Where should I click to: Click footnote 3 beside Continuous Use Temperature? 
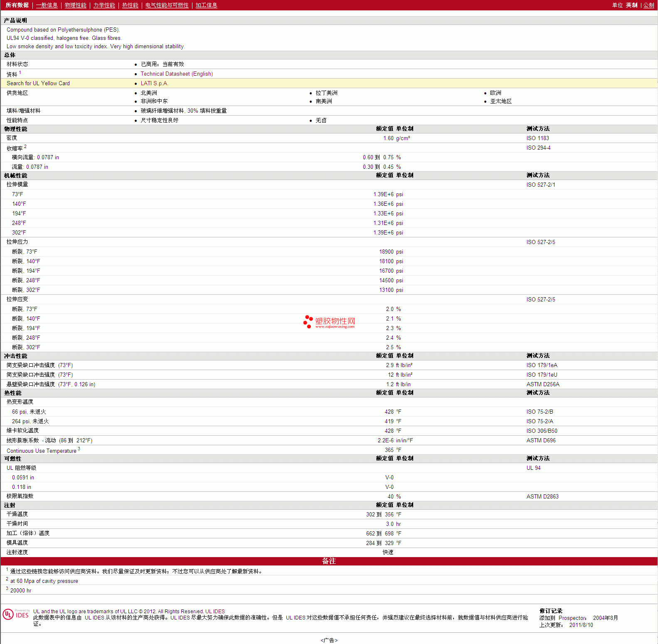tap(79, 449)
